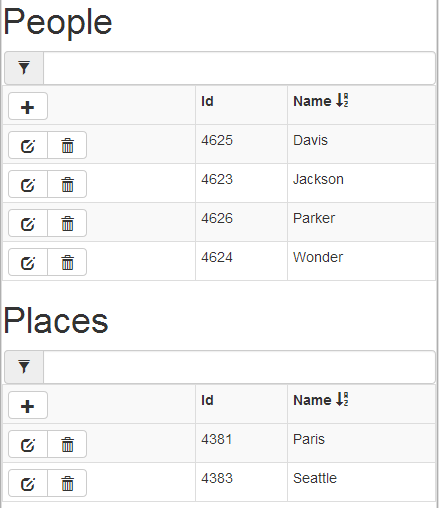Sort People table by Name column
This screenshot has width=439, height=508.
tap(321, 101)
